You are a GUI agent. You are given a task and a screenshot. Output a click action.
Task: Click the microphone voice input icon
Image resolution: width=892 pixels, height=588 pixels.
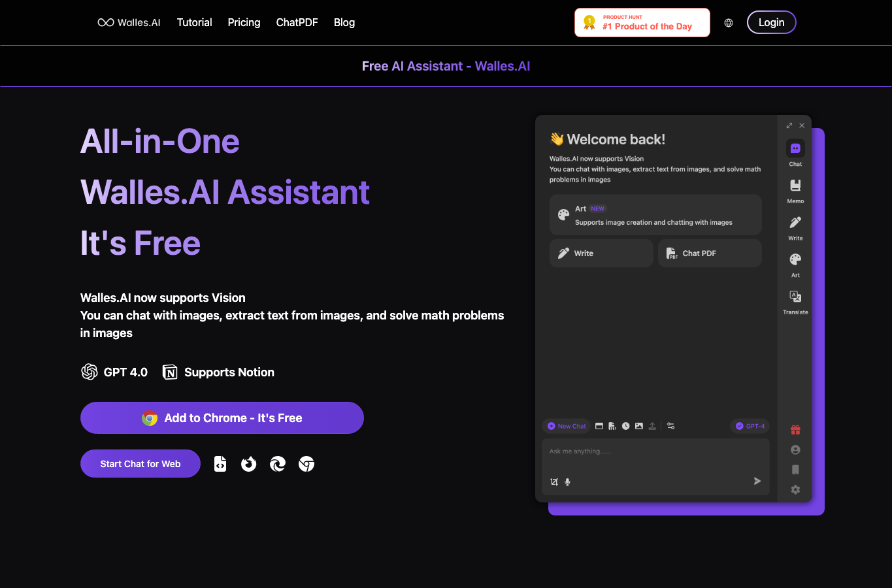[x=567, y=482]
